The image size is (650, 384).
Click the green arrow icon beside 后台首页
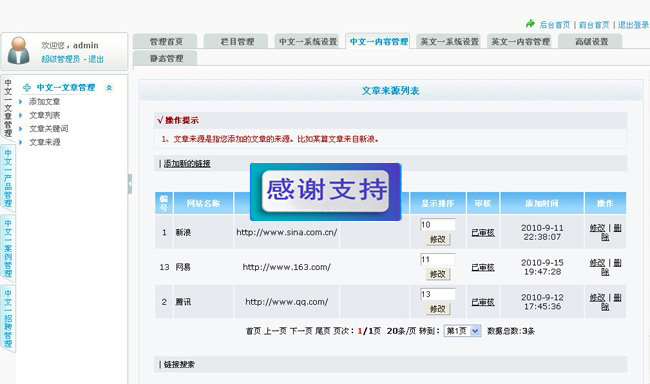(530, 24)
